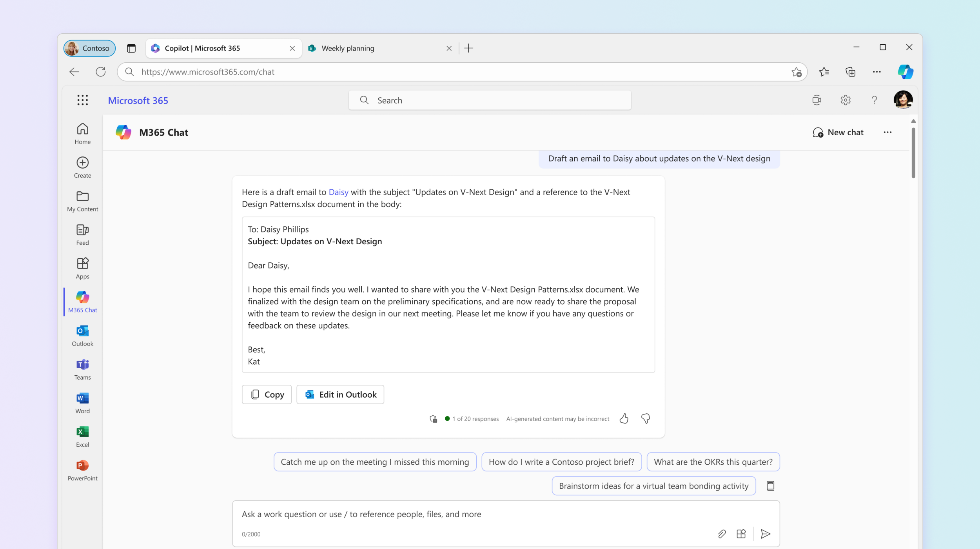Click thumbs down on AI response
The width and height of the screenshot is (980, 549).
click(x=644, y=418)
